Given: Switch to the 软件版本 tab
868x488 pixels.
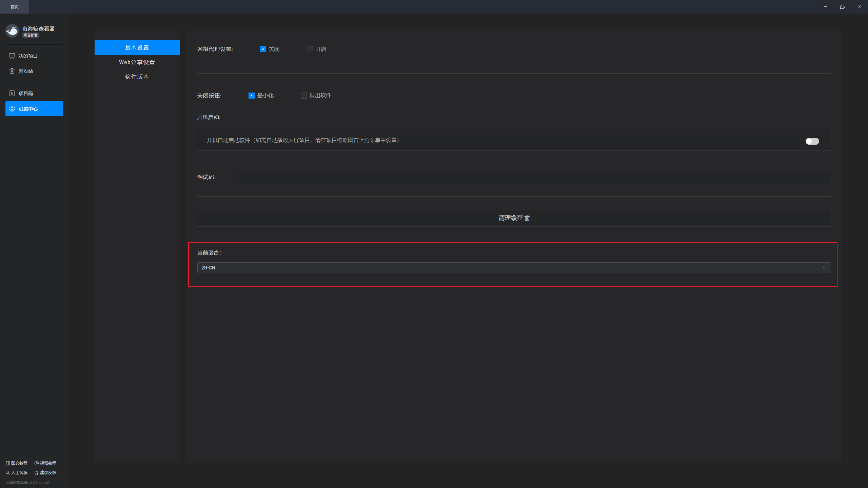Looking at the screenshot, I should point(137,77).
